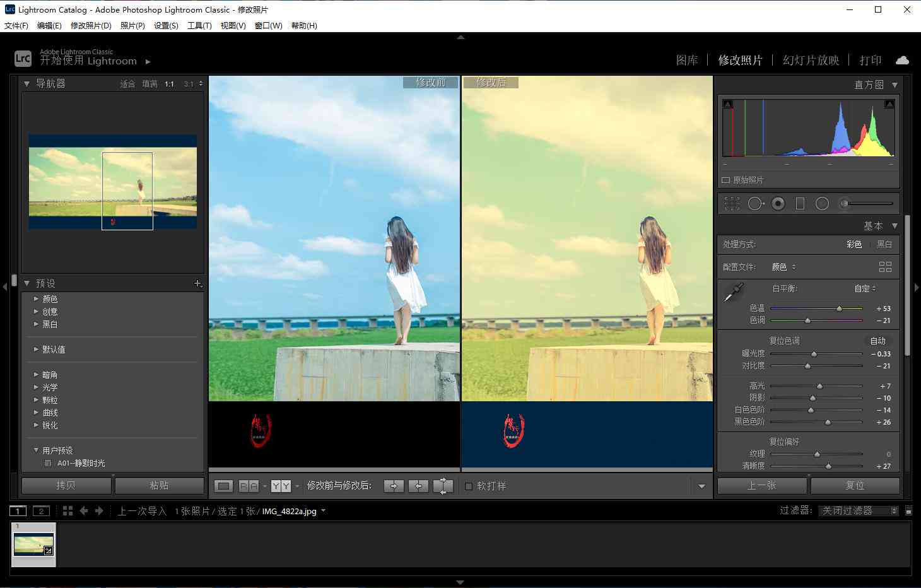The width and height of the screenshot is (921, 588).
Task: Toggle the filter switch at filmstrip right
Action: tap(908, 511)
